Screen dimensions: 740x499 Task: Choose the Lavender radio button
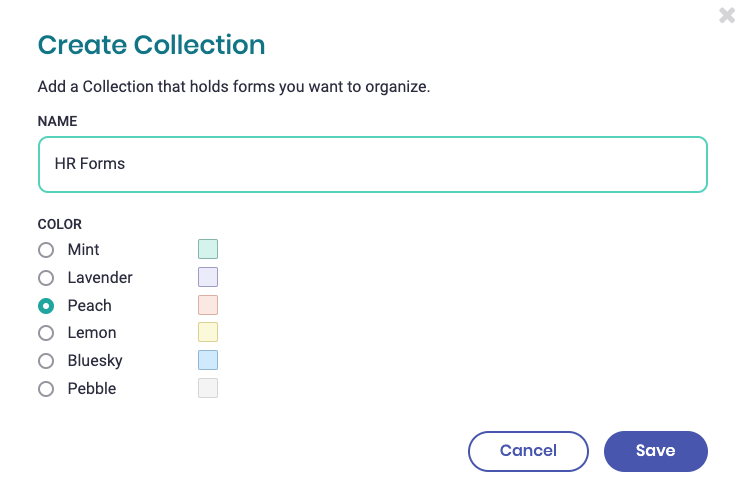point(46,278)
